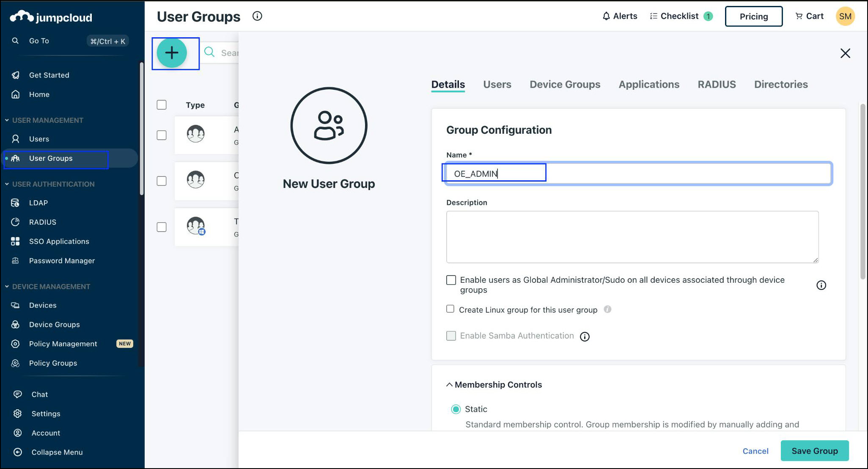The image size is (868, 469).
Task: Open the Alerts bell icon
Action: click(606, 16)
